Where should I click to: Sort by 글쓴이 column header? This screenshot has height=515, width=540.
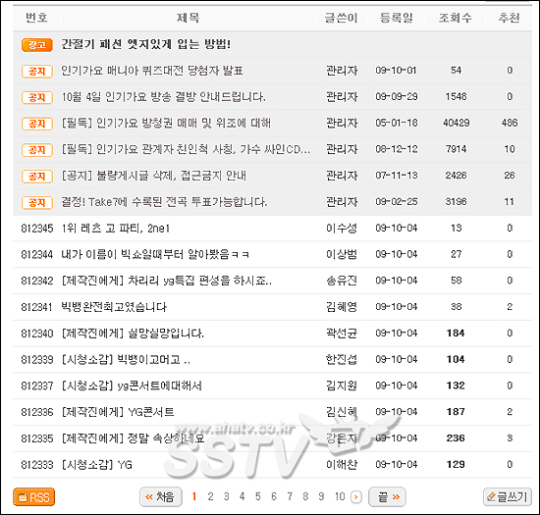click(341, 17)
